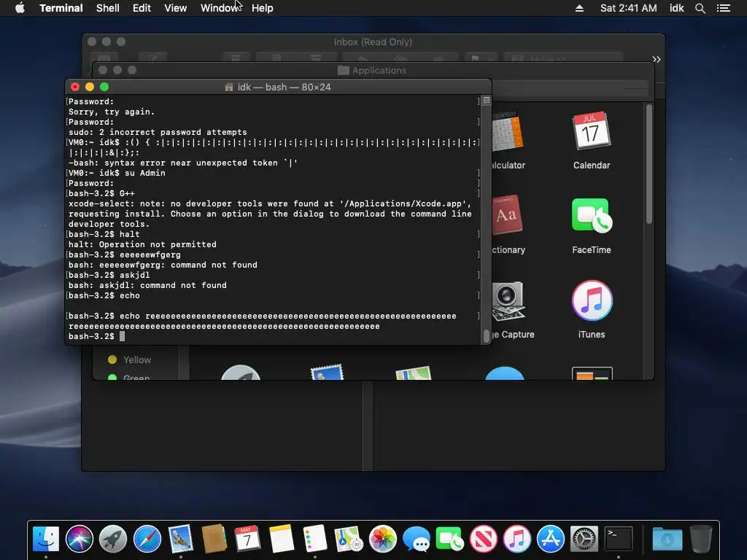The image size is (747, 560).
Task: Open Reminders icon in the Dock
Action: pos(314,539)
